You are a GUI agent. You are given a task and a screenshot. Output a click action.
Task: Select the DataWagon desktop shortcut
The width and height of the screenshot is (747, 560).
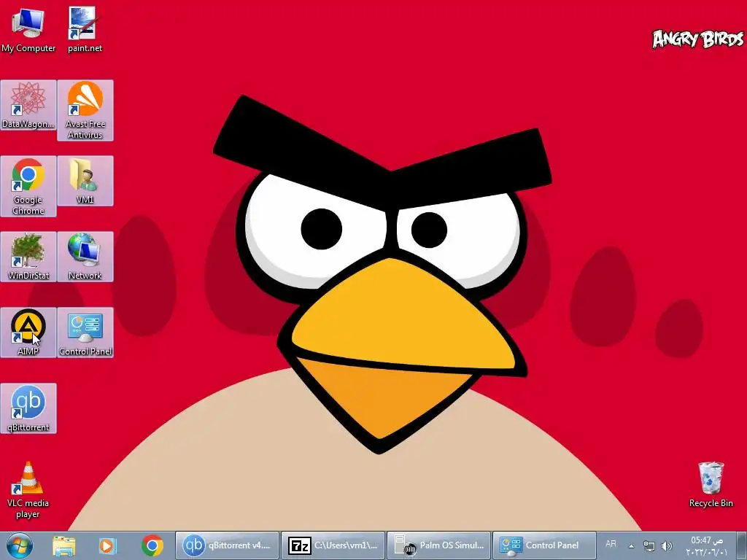tap(28, 105)
